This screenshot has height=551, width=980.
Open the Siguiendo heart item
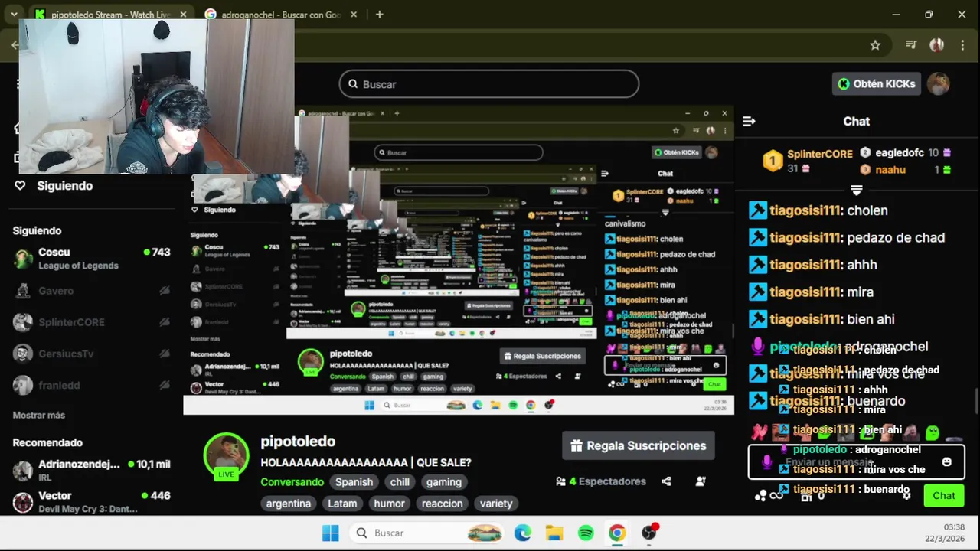[x=54, y=186]
